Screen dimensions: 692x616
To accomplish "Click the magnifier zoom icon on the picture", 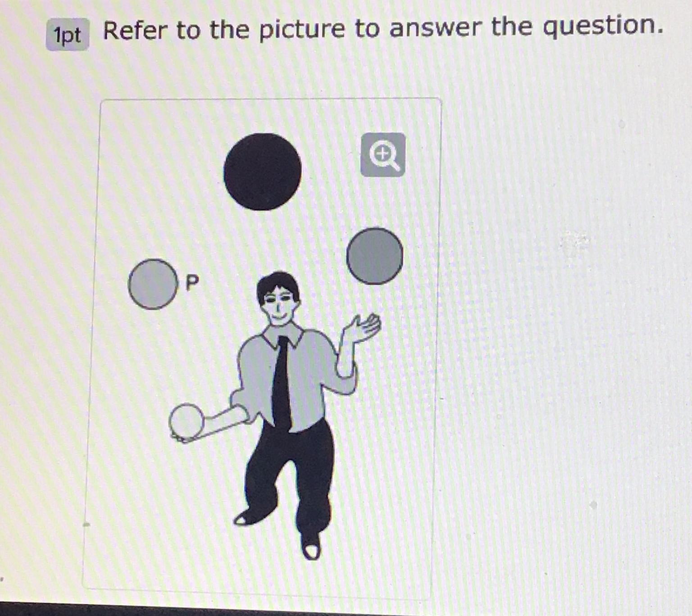I will pos(383,154).
